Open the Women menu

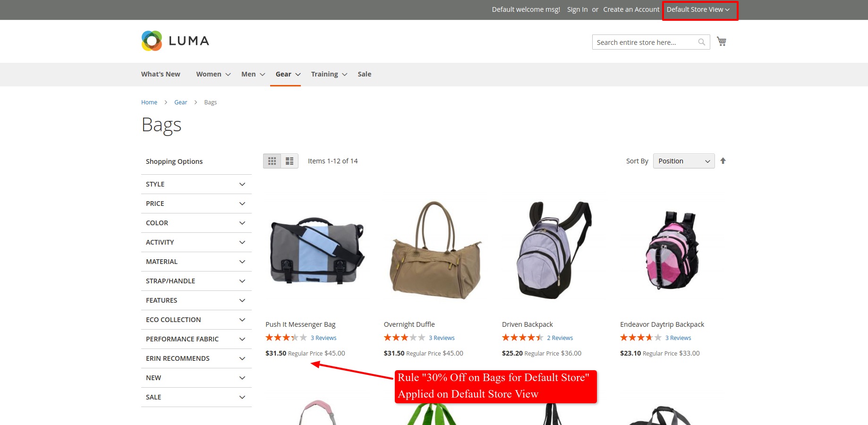point(213,74)
